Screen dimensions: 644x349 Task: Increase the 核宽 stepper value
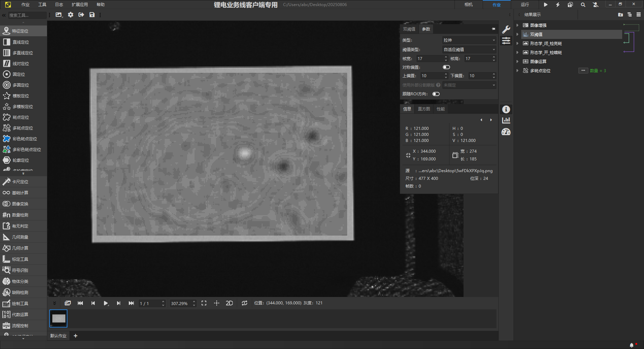[446, 57]
